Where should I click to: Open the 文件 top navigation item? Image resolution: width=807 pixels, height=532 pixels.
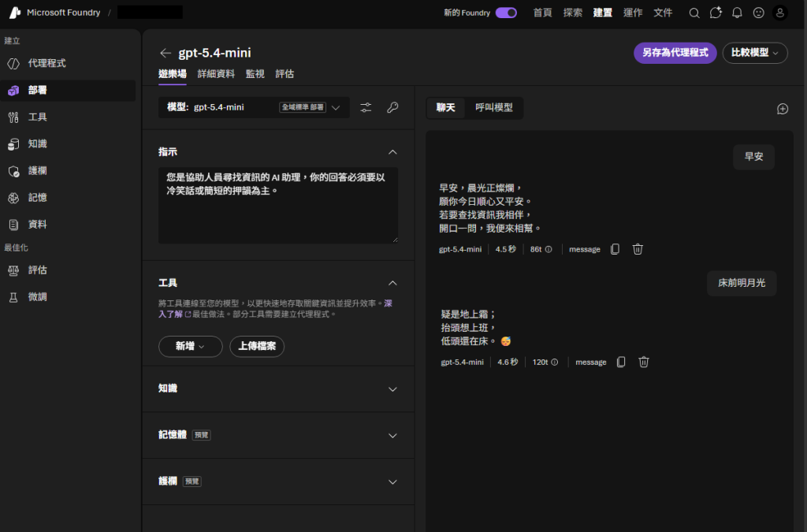(x=663, y=13)
